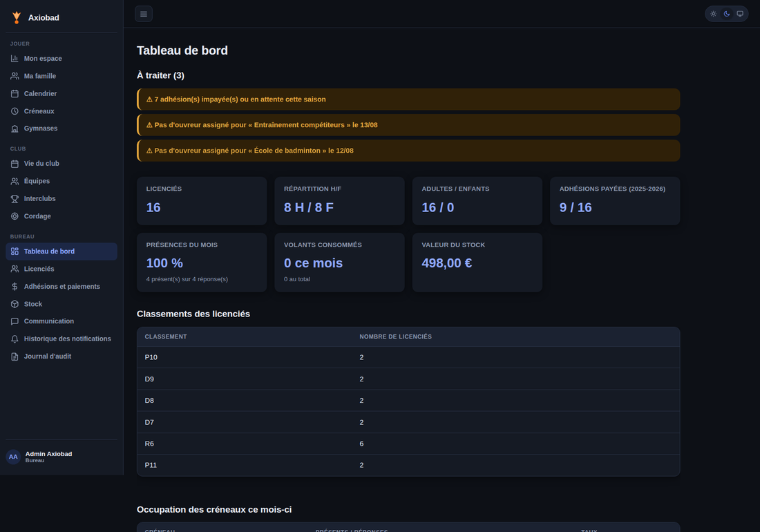The height and width of the screenshot is (532, 760).
Task: Click the Classements des licenciés heading
Action: (193, 314)
